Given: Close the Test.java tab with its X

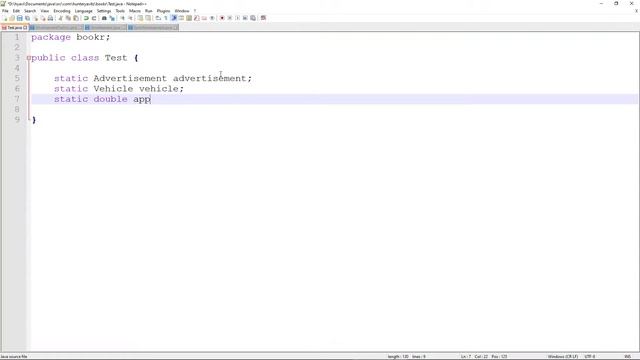Looking at the screenshot, I should coord(25,28).
